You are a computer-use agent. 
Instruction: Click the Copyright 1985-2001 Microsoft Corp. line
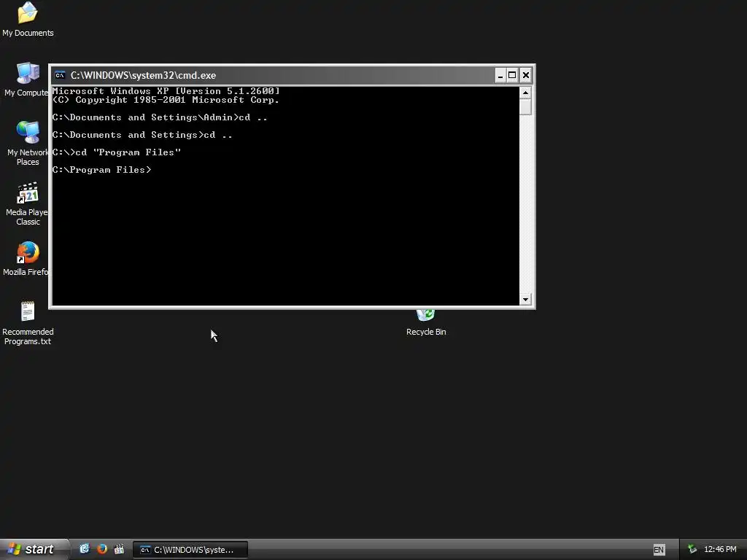tap(166, 100)
